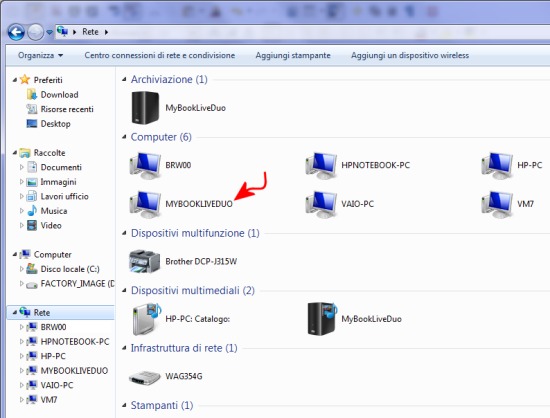The width and height of the screenshot is (550, 418).
Task: Expand Documenti in the sidebar tree
Action: 22,167
